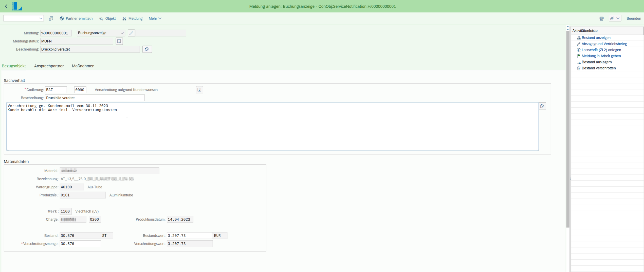Open the Sachverhalt text editor icon
The image size is (644, 272).
[542, 106]
